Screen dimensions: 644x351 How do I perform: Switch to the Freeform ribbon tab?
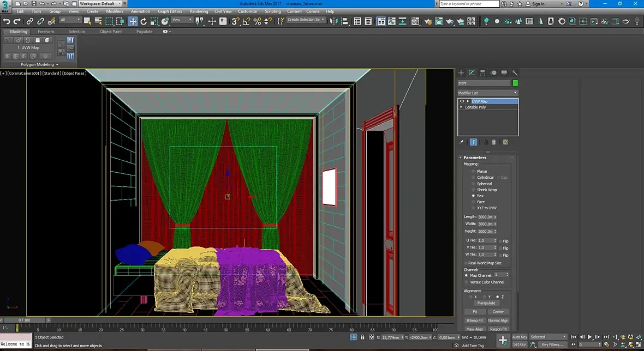pyautogui.click(x=46, y=32)
